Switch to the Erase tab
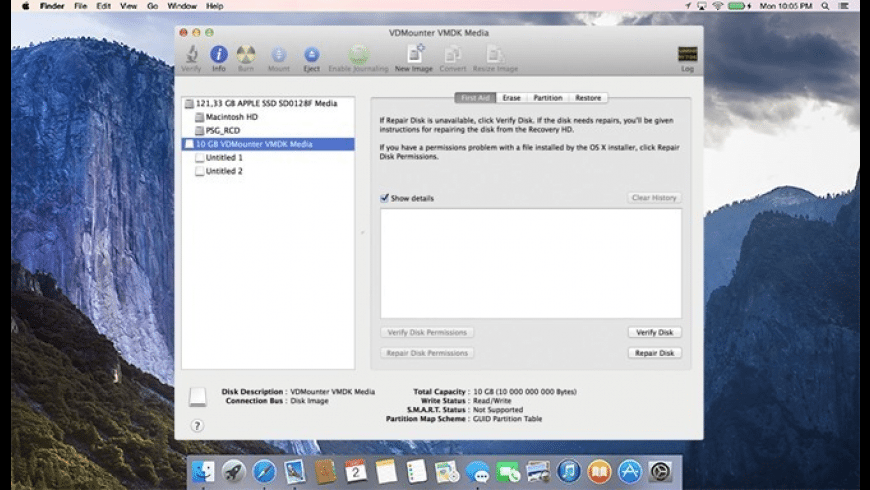 [x=512, y=98]
